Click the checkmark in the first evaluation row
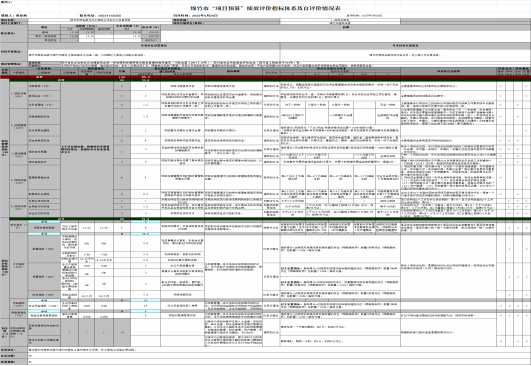Screen dimensions: 531x366 [x=501, y=86]
